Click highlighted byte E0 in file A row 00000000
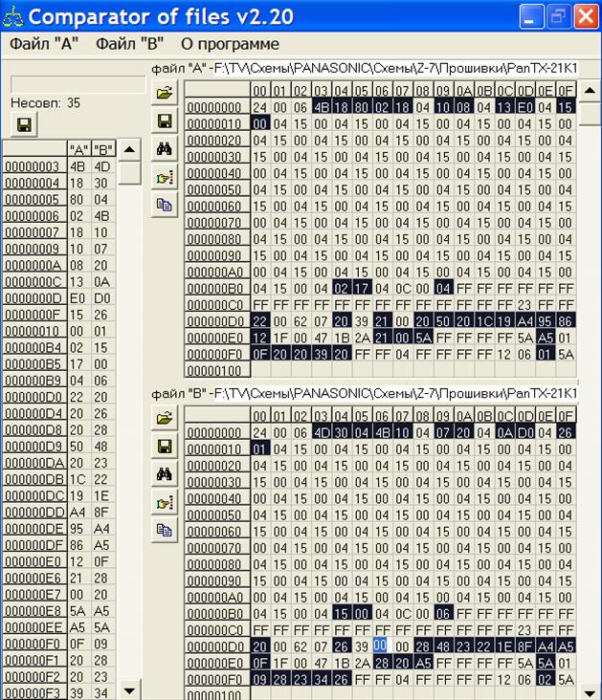The width and height of the screenshot is (602, 700). click(524, 107)
